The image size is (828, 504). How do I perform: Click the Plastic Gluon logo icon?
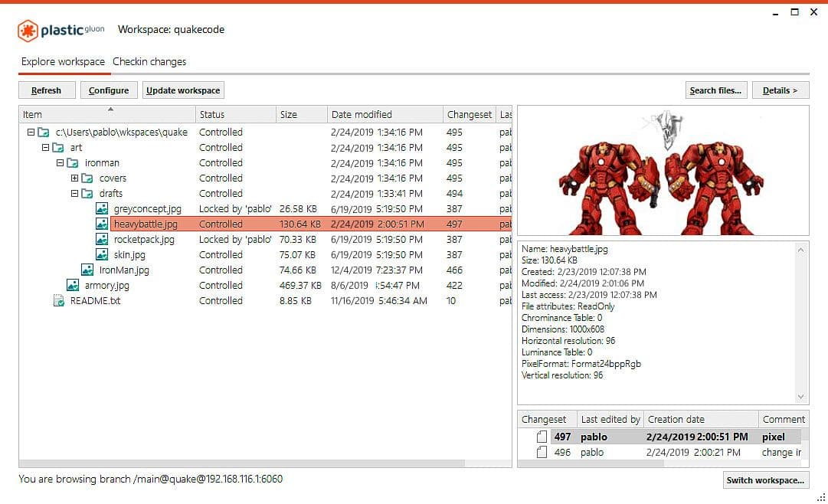29,30
